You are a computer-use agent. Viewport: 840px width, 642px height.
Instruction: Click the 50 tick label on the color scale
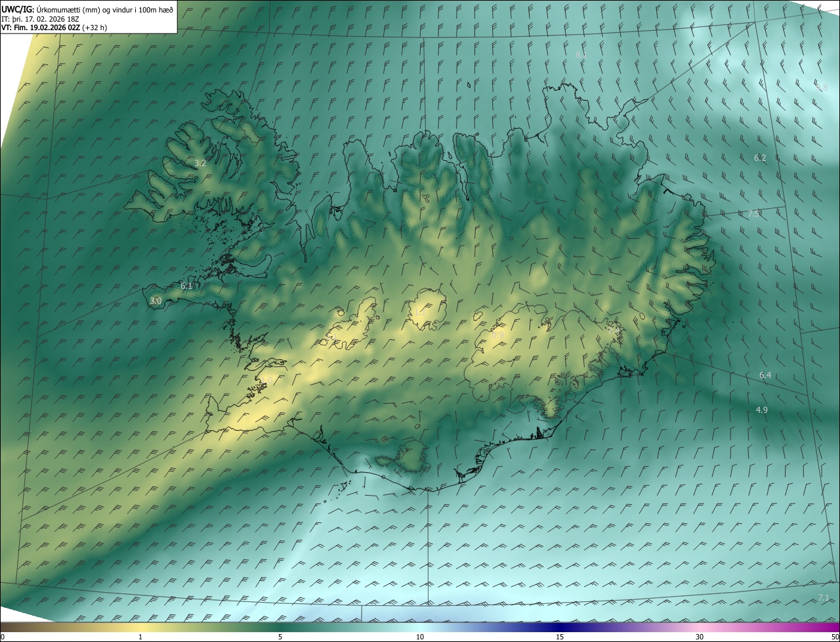835,637
